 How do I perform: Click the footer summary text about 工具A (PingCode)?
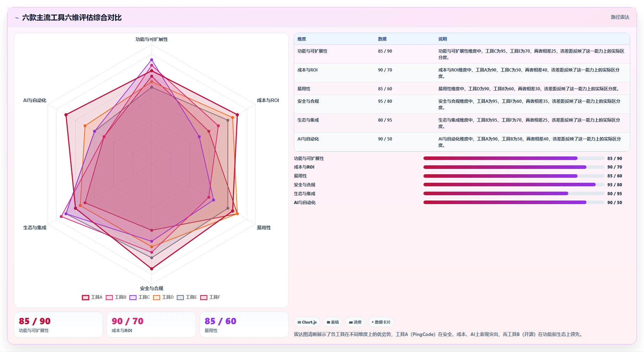(439, 334)
